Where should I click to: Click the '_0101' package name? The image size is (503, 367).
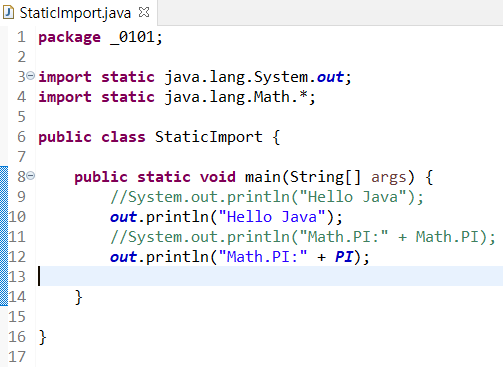[133, 37]
